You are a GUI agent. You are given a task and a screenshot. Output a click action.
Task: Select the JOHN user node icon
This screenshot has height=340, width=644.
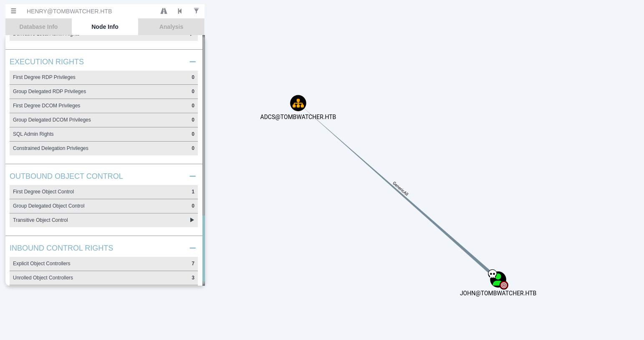[498, 279]
